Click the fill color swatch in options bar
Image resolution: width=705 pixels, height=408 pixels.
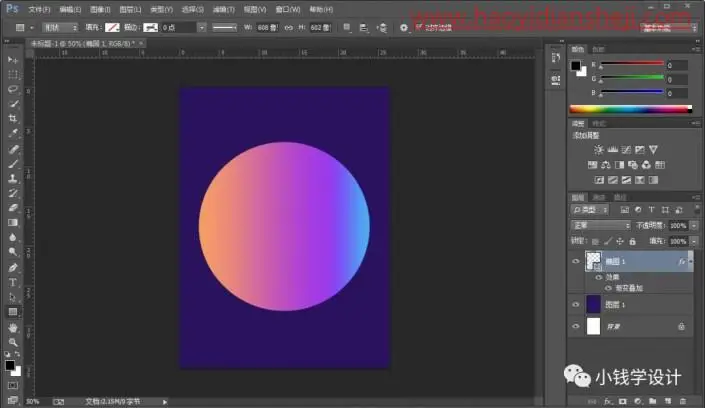click(112, 28)
